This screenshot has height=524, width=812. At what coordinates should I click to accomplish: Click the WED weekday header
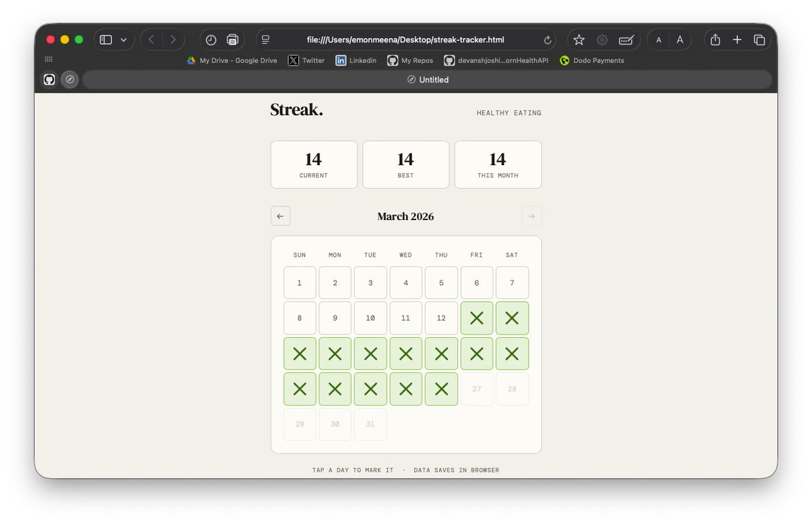pyautogui.click(x=406, y=255)
